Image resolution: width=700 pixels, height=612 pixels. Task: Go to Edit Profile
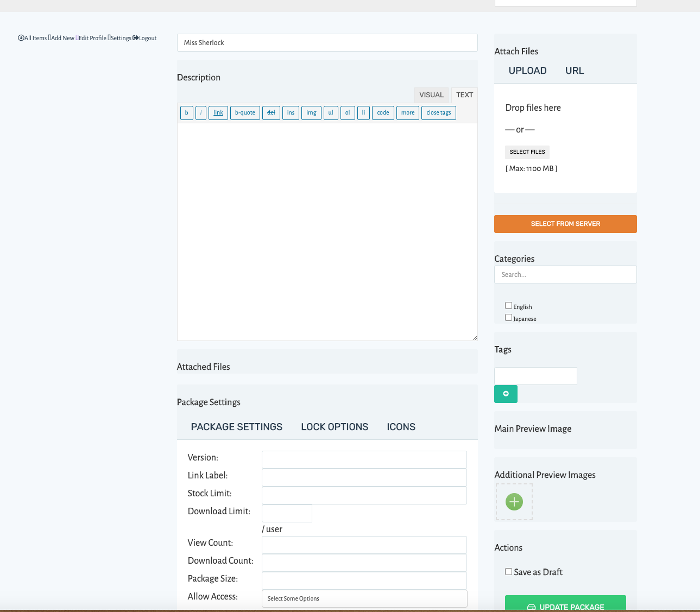click(91, 38)
